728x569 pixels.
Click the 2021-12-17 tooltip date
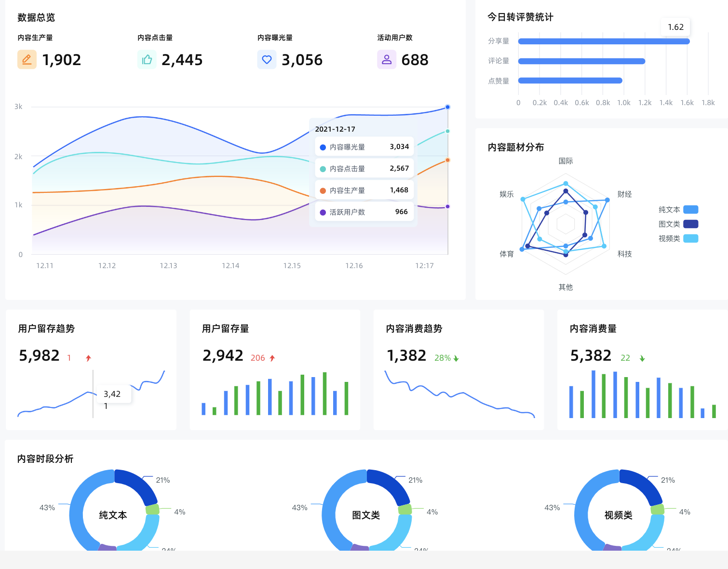coord(335,129)
